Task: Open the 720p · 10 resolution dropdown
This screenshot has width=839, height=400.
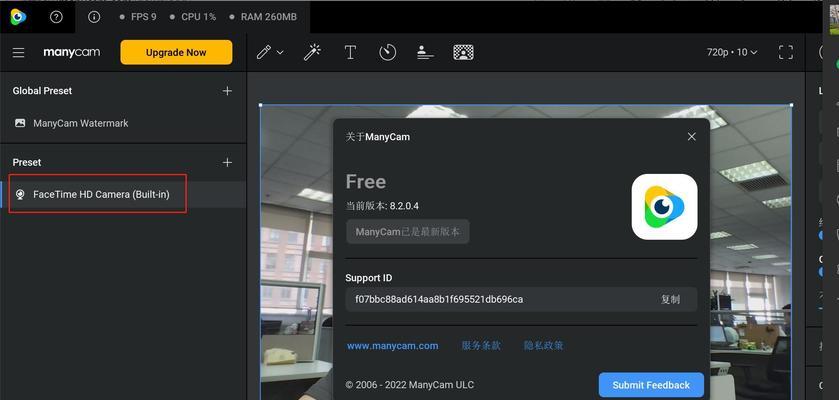Action: click(x=732, y=52)
